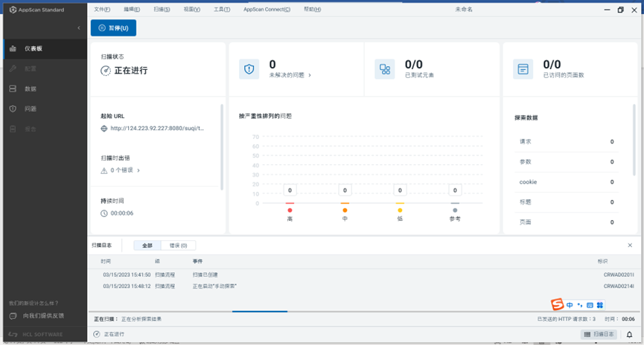Click the status bar in-progress icon

97,335
